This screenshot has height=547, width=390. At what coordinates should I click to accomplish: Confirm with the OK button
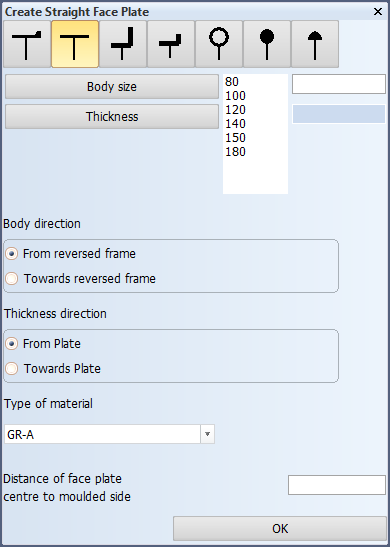coord(280,529)
